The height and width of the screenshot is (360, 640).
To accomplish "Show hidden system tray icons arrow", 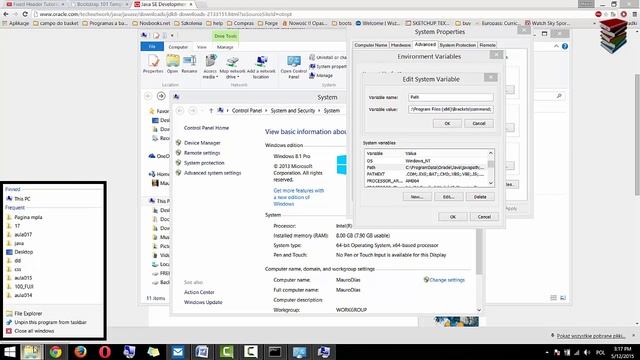I will pos(547,352).
